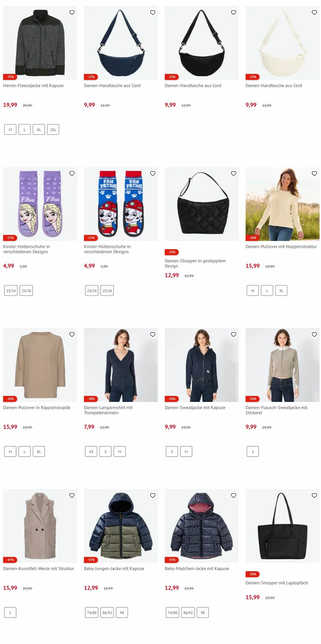Choose size 98 for Baby-Mädchen-Jacke
The width and height of the screenshot is (321, 644).
pyautogui.click(x=203, y=612)
